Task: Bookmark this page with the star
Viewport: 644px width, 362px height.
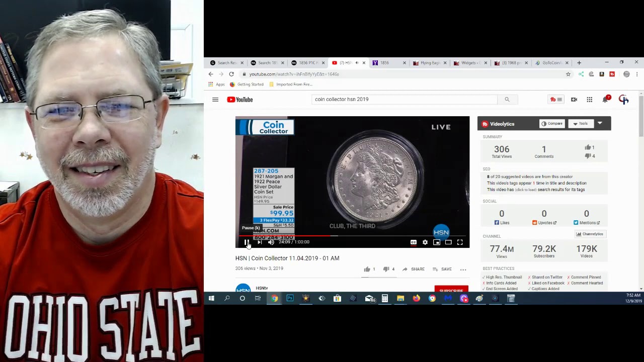Action: [x=568, y=74]
